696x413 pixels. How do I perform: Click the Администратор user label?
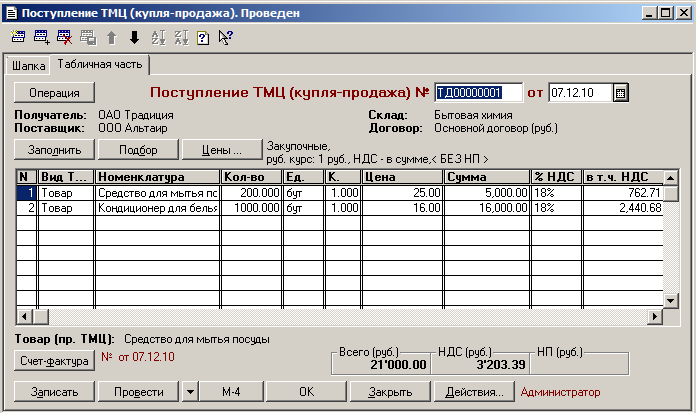560,392
